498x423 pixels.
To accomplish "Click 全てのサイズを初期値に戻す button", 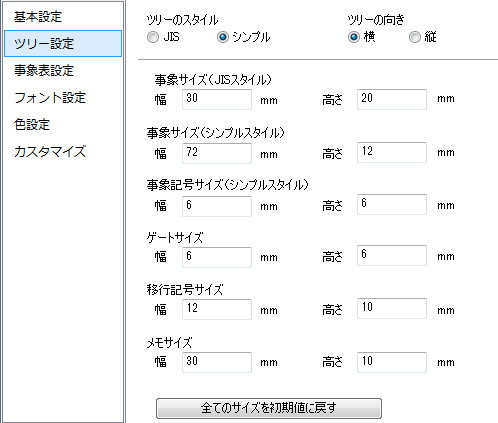I will [x=269, y=408].
